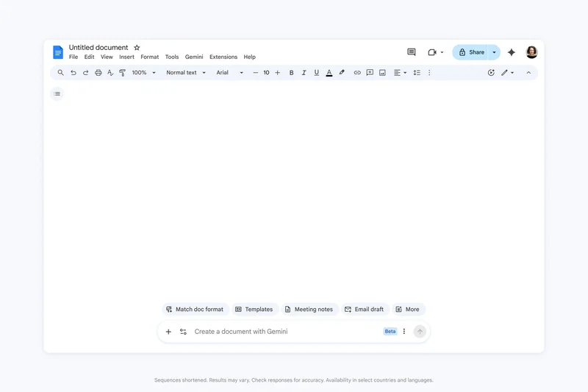588x392 pixels.
Task: Click the Share button
Action: pyautogui.click(x=471, y=52)
